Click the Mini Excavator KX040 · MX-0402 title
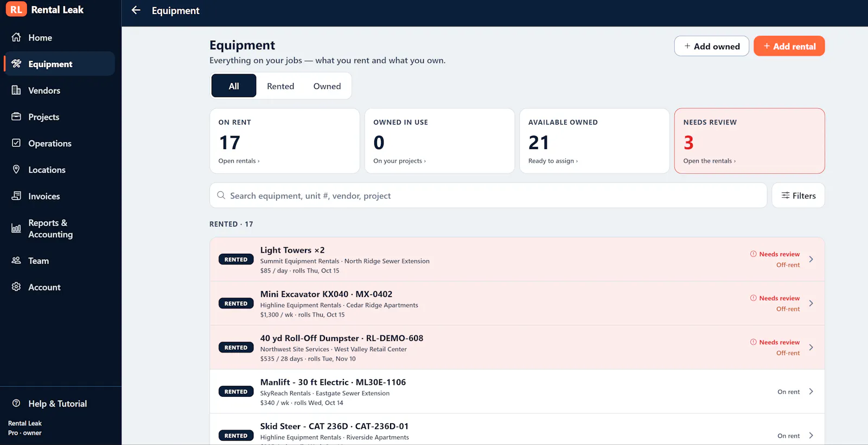Viewport: 868px width, 445px height. [326, 294]
